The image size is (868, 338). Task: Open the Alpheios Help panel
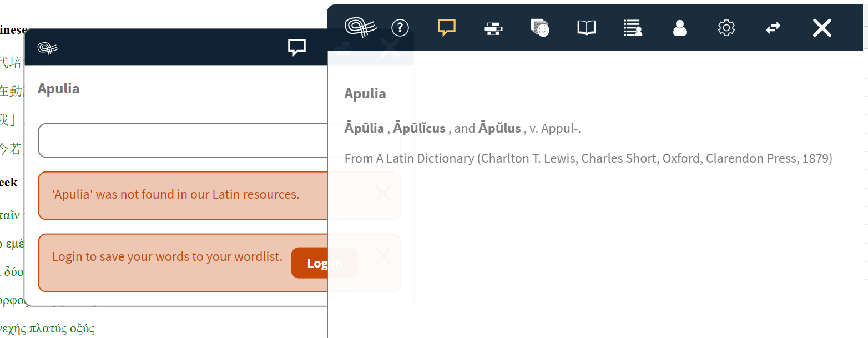tap(400, 28)
